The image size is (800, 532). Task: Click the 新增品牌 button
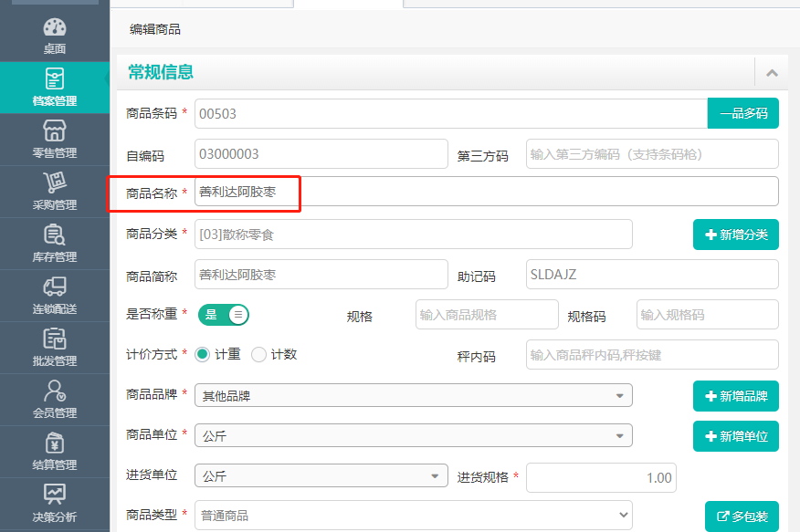(736, 396)
